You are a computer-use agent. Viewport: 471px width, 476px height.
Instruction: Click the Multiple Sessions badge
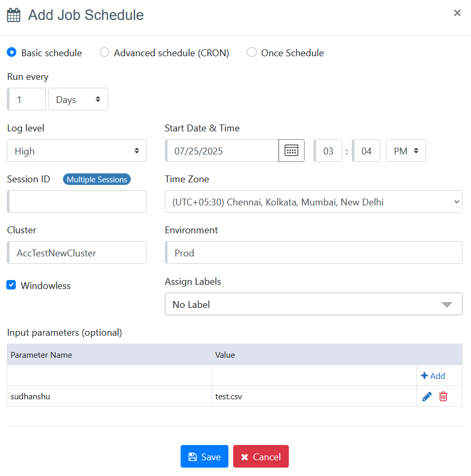pyautogui.click(x=97, y=180)
